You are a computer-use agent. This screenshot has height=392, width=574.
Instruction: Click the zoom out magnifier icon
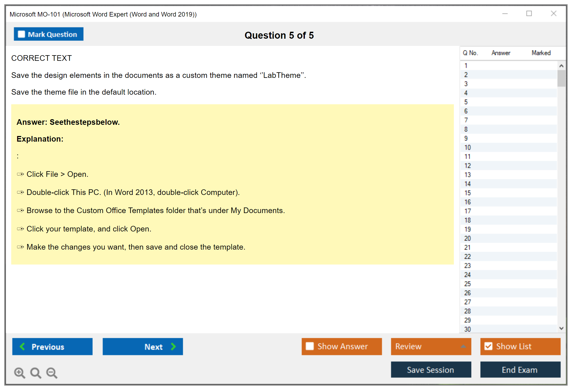[x=52, y=373]
